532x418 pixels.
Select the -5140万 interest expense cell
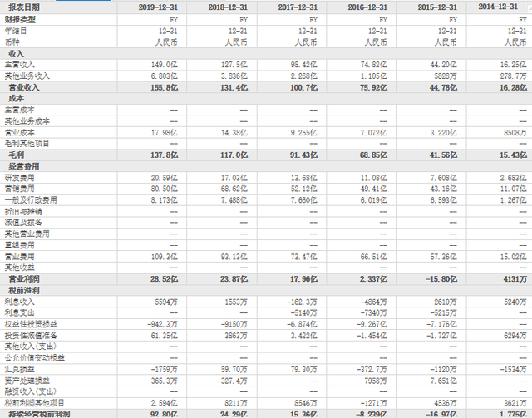coord(303,312)
